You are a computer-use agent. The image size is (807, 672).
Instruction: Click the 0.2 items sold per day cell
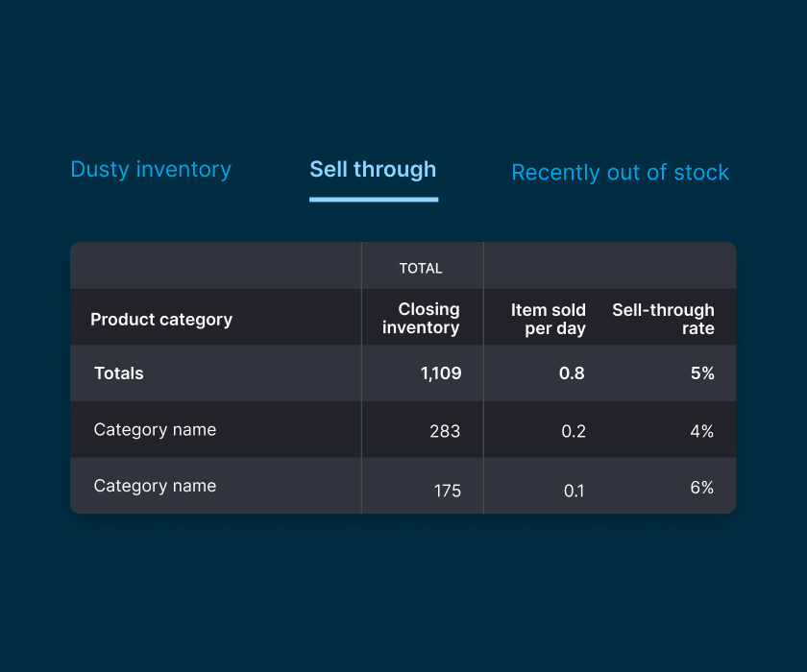coord(574,432)
